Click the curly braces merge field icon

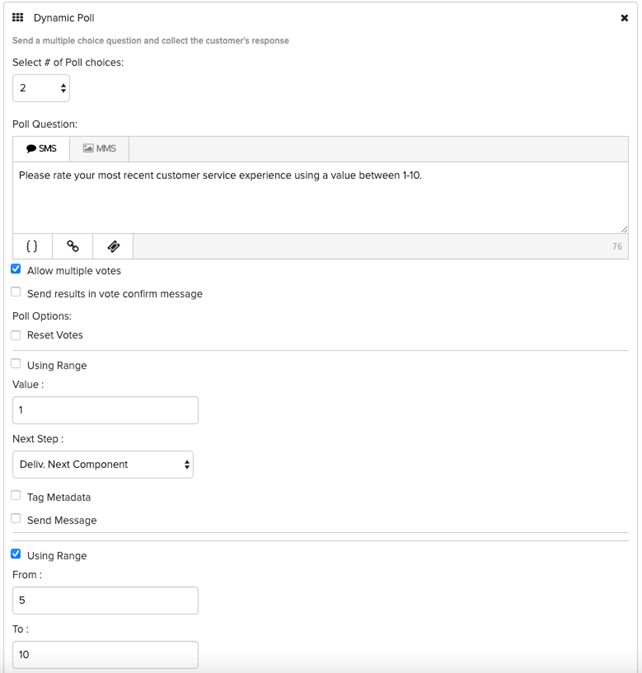(x=32, y=246)
